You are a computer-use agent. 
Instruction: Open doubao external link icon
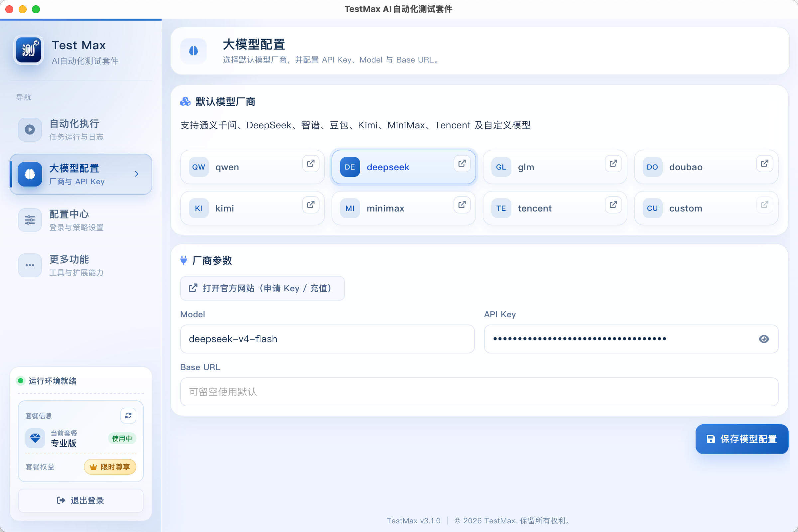pos(764,164)
